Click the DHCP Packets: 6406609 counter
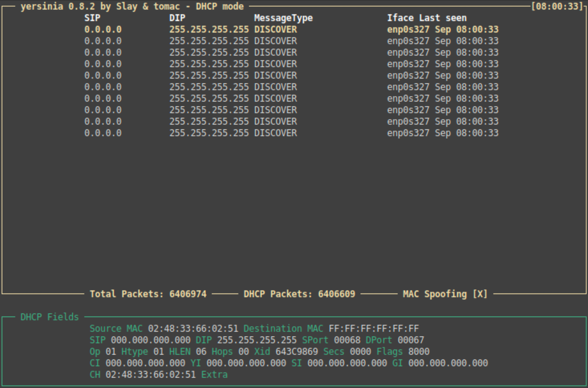 click(299, 294)
